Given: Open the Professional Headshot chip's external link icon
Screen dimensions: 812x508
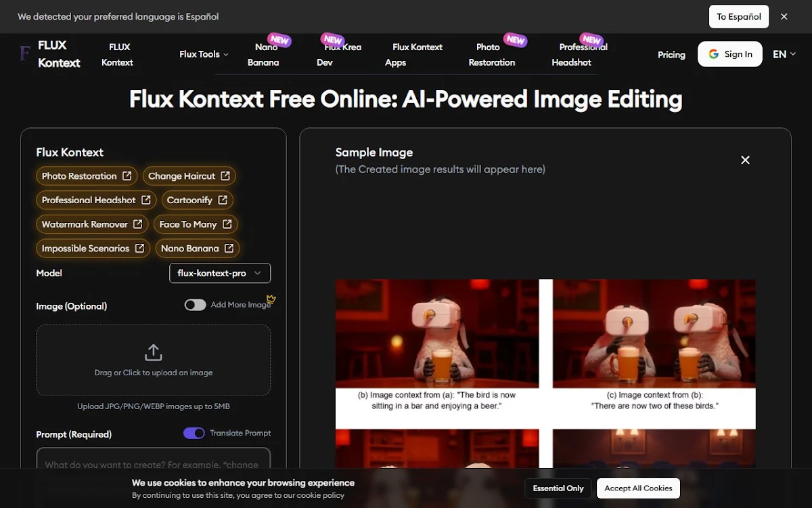Looking at the screenshot, I should click(146, 200).
